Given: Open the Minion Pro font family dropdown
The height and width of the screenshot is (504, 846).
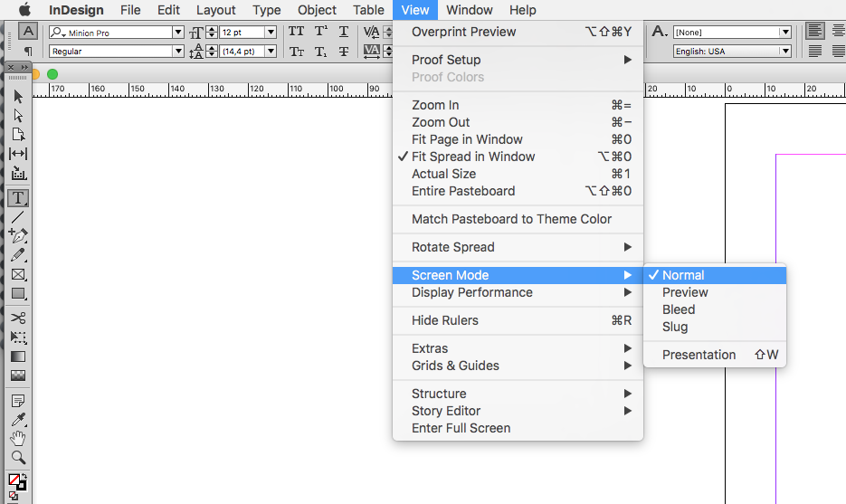Looking at the screenshot, I should point(177,33).
